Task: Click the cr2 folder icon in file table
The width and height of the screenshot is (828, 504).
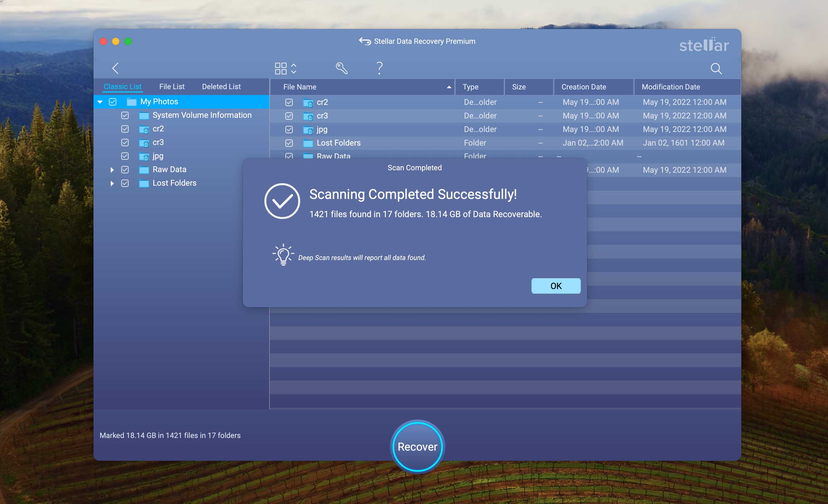Action: point(308,102)
